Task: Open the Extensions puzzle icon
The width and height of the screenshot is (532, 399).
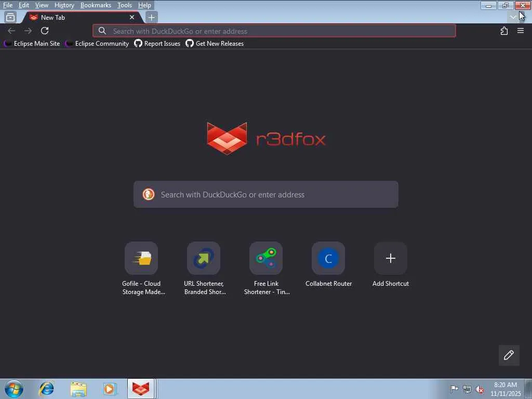Action: tap(504, 31)
